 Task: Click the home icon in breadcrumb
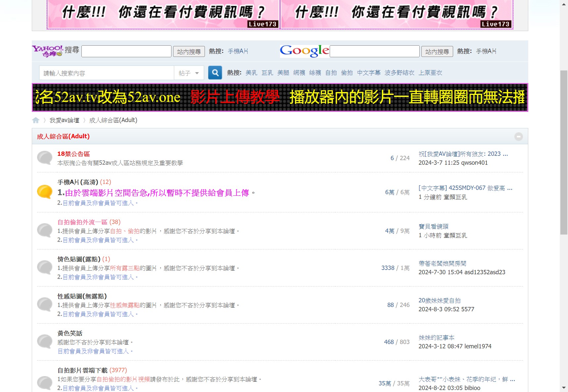[36, 120]
